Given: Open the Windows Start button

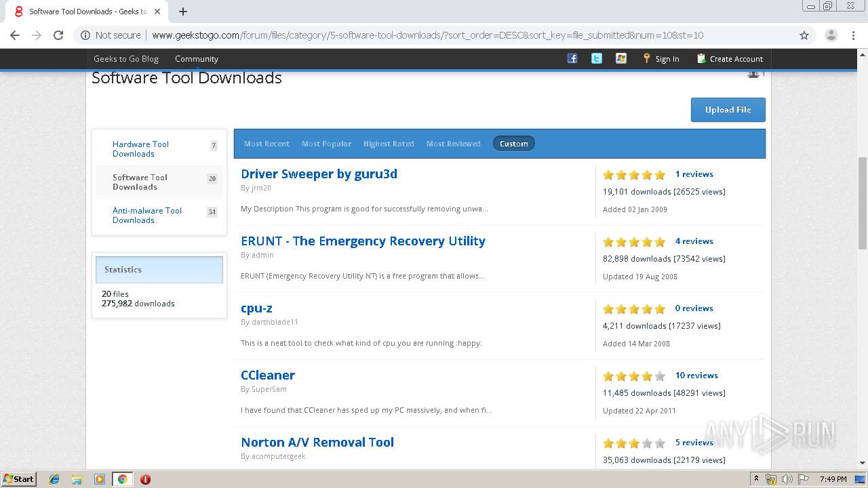Looking at the screenshot, I should 18,479.
